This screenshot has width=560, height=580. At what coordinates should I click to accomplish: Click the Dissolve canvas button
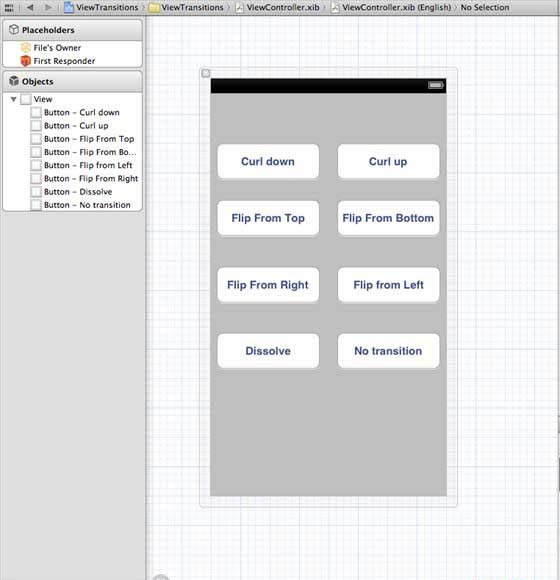click(268, 351)
